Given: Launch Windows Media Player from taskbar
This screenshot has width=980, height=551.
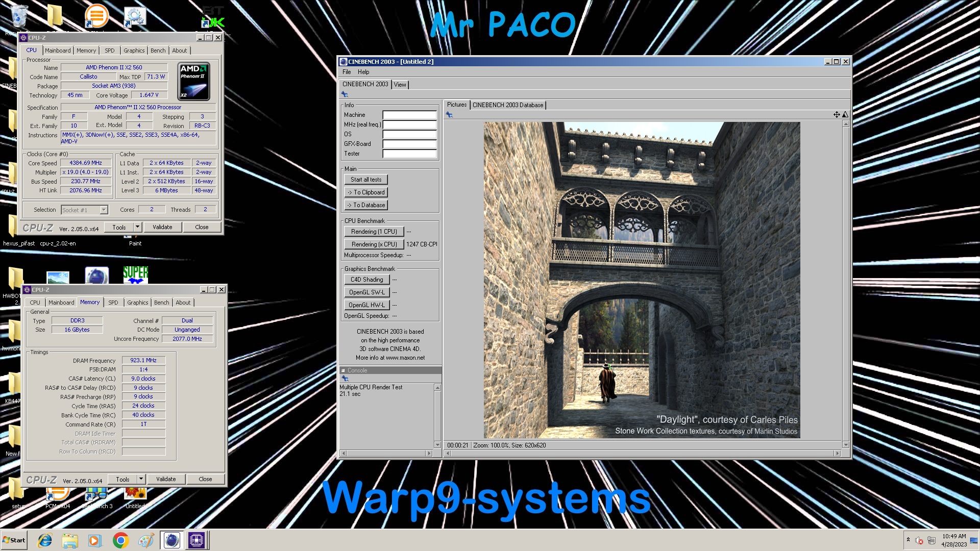Looking at the screenshot, I should coord(94,540).
